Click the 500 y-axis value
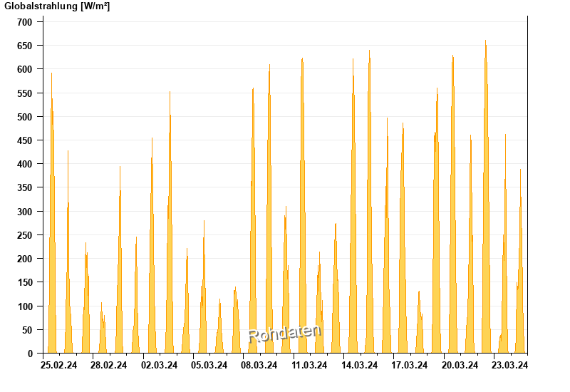The height and width of the screenshot is (392, 570). coord(25,117)
